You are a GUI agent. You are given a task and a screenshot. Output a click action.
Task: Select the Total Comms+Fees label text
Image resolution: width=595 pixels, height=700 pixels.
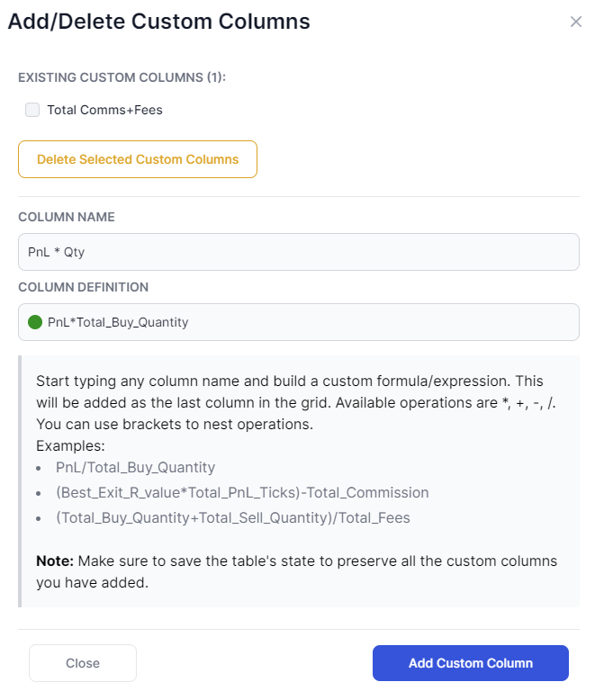click(105, 110)
